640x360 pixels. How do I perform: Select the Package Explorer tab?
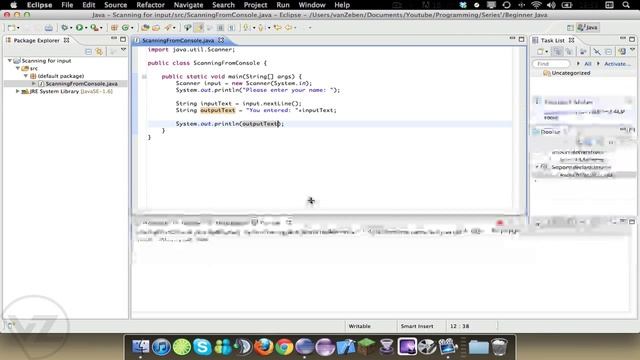pyautogui.click(x=36, y=40)
